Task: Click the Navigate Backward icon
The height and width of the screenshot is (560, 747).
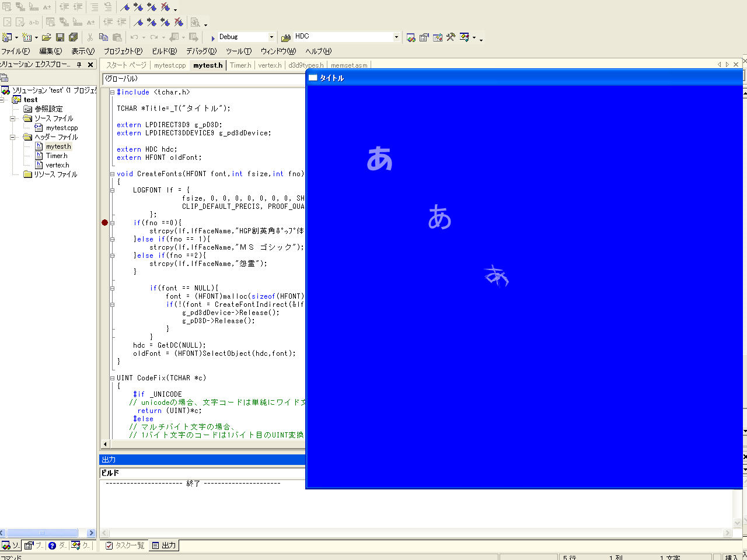Action: [174, 37]
